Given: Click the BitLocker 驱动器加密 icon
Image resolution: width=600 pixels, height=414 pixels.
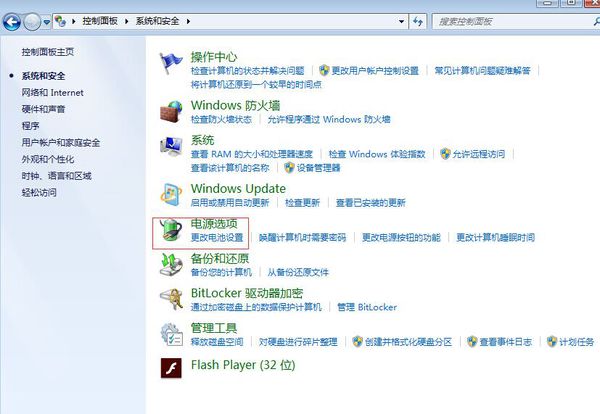Looking at the screenshot, I should 171,299.
